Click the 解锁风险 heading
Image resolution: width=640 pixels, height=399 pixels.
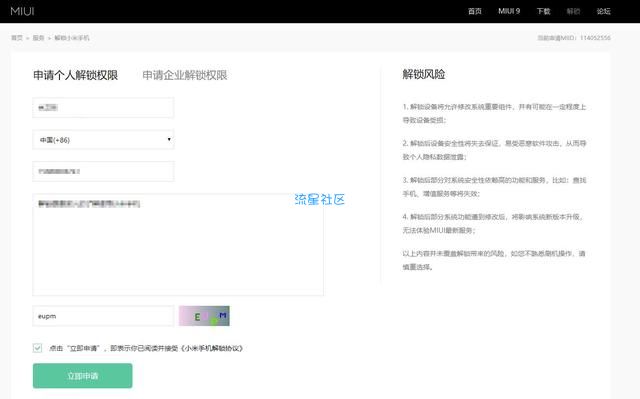point(424,74)
